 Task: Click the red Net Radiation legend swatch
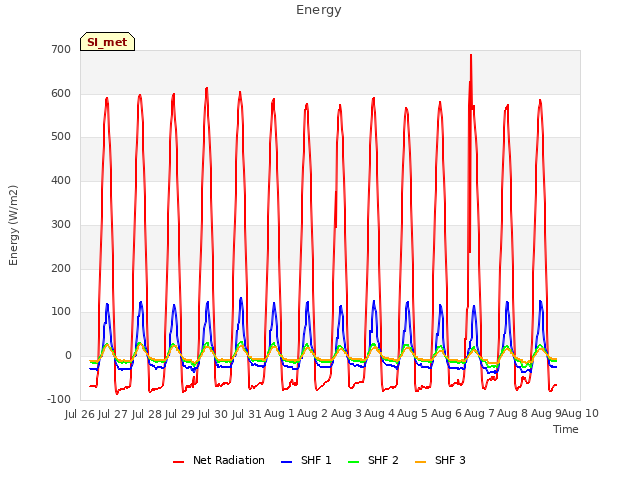tap(178, 462)
